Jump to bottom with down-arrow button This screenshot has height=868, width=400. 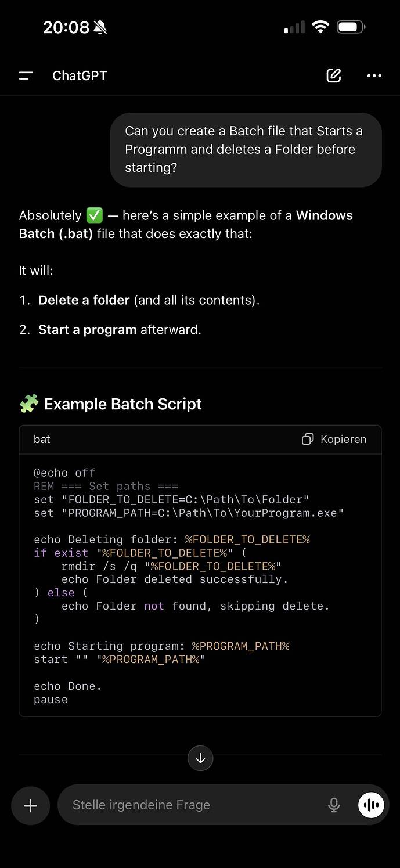point(200,758)
